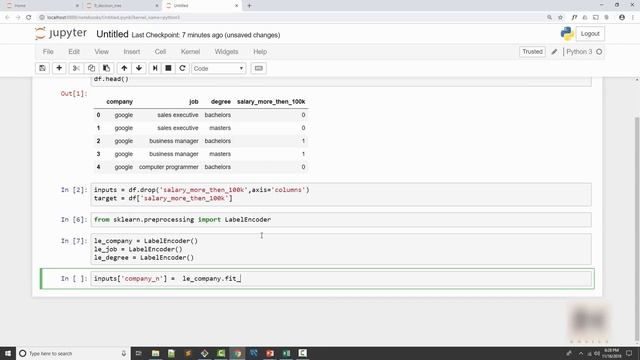
Task: Click the Python logo icon
Action: pos(567,34)
